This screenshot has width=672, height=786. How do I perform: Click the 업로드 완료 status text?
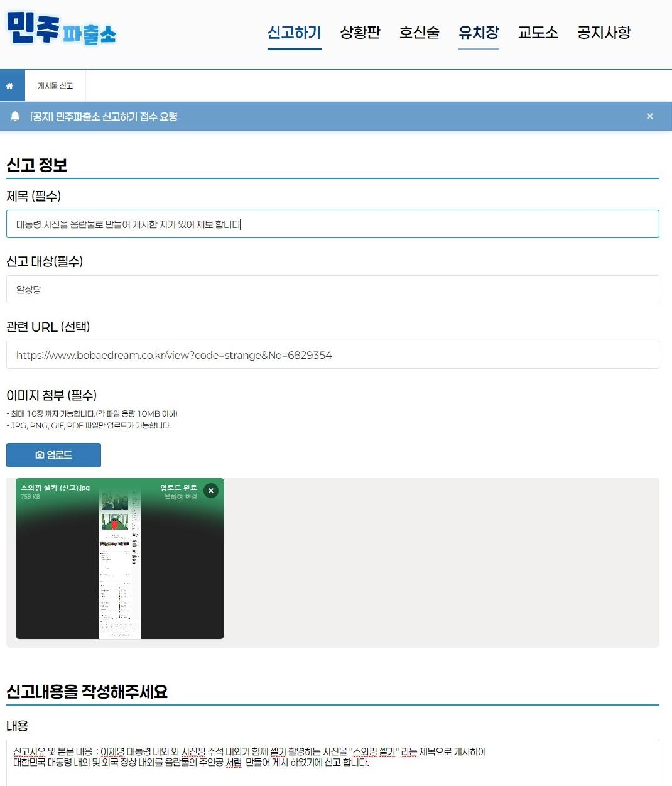(179, 488)
